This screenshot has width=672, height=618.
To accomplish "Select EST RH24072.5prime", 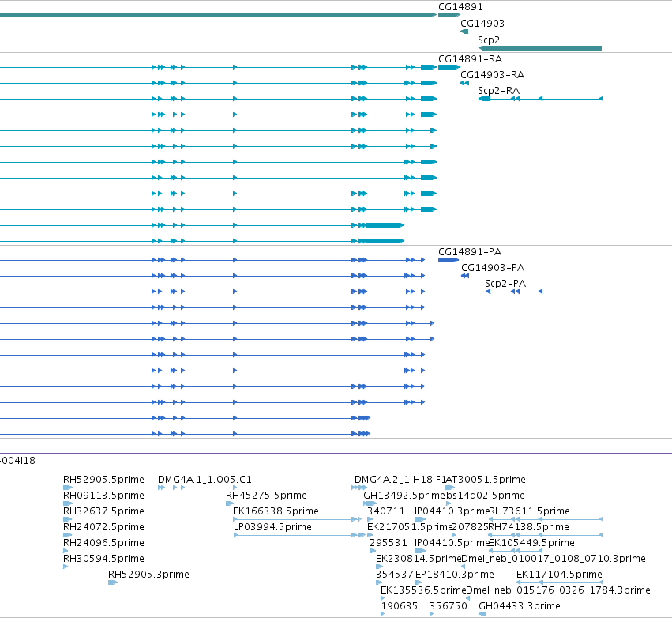I will (103, 527).
